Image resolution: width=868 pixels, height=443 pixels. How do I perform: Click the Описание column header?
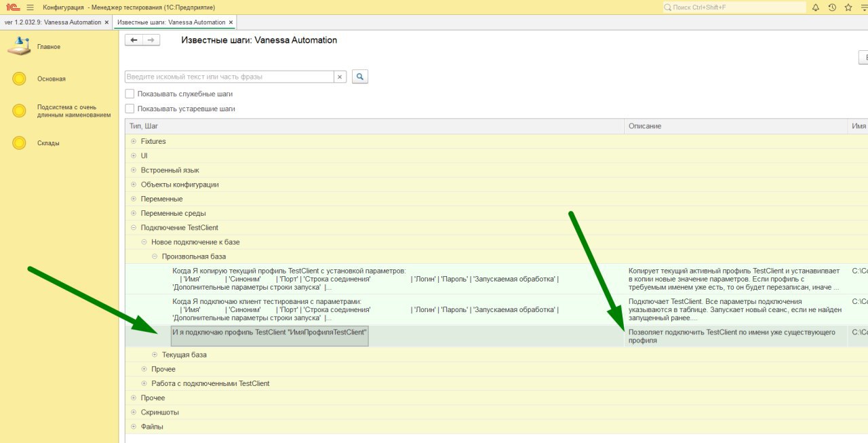pos(736,126)
